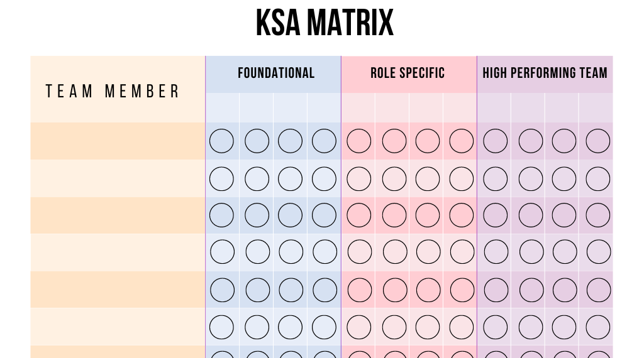The width and height of the screenshot is (644, 358).
Task: Click the FOUNDATIONAL column header
Action: coord(275,73)
